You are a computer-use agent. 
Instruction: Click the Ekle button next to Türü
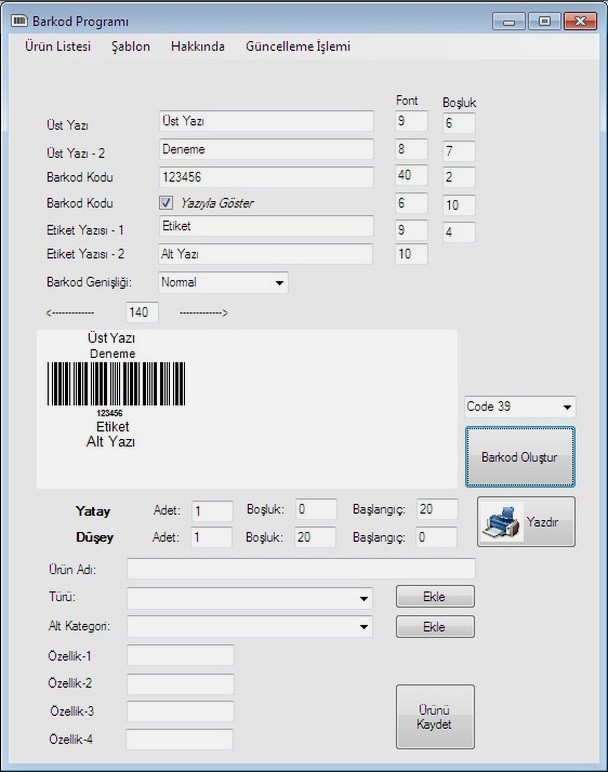[435, 597]
